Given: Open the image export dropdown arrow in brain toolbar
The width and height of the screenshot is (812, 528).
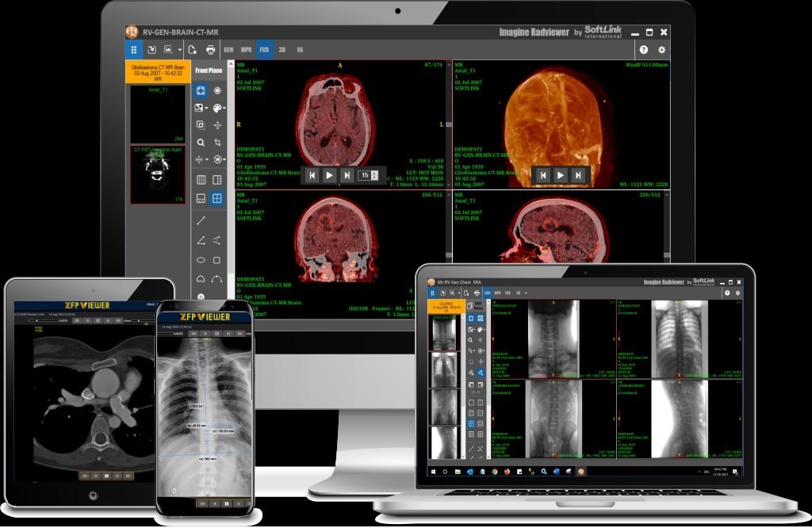Looking at the screenshot, I should click(180, 50).
